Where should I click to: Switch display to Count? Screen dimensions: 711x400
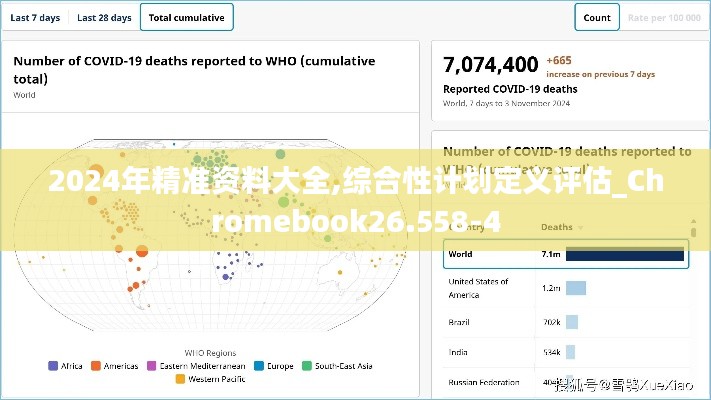coord(596,17)
